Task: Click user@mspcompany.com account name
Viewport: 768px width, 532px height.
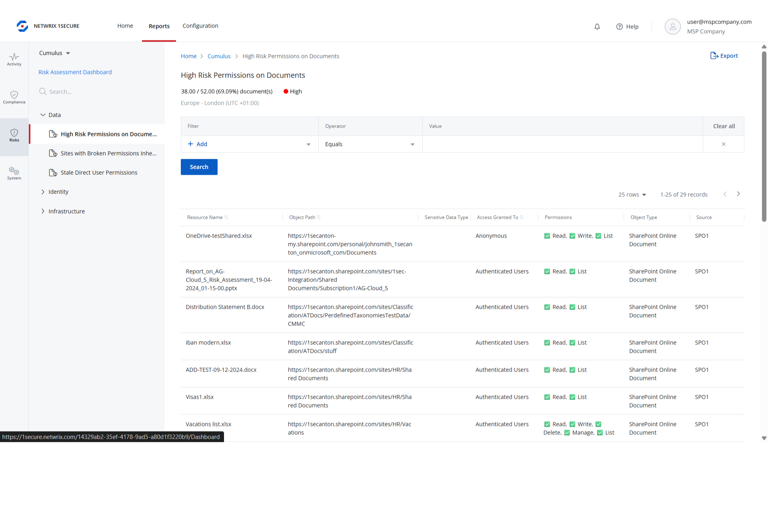Action: [719, 22]
